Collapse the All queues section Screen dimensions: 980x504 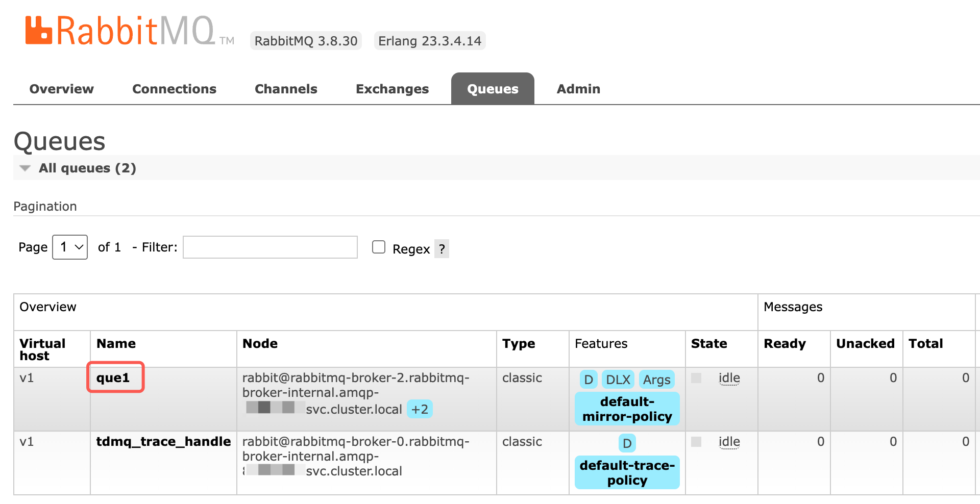click(x=25, y=168)
